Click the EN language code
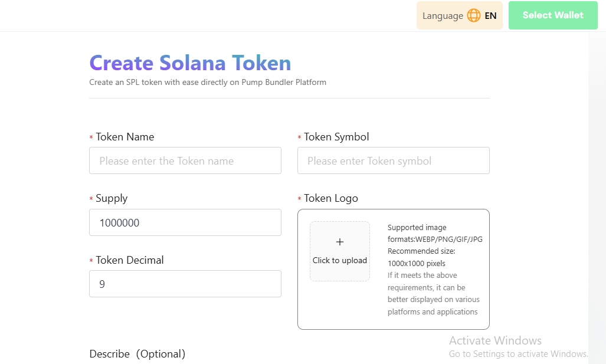The width and height of the screenshot is (606, 364). (490, 16)
